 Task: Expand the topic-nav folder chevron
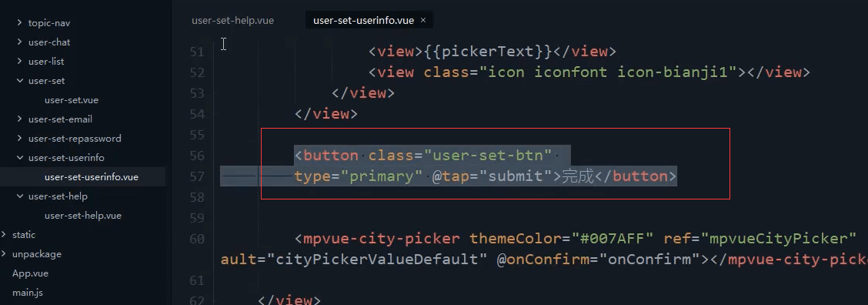[x=20, y=23]
